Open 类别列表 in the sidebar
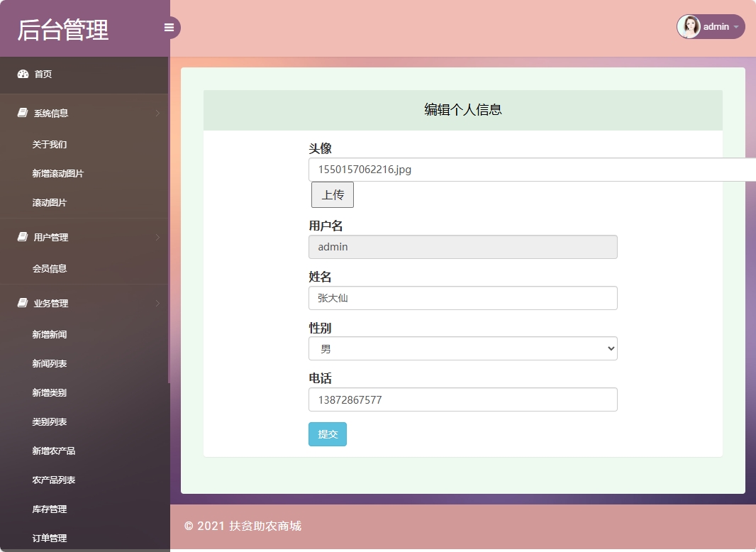This screenshot has width=756, height=552. [x=50, y=421]
